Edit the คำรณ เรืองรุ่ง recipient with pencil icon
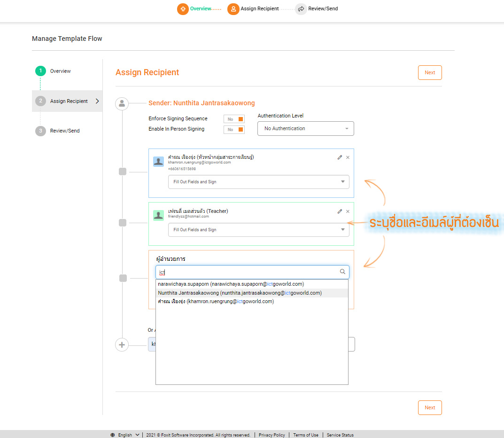504x438 pixels. (x=340, y=157)
